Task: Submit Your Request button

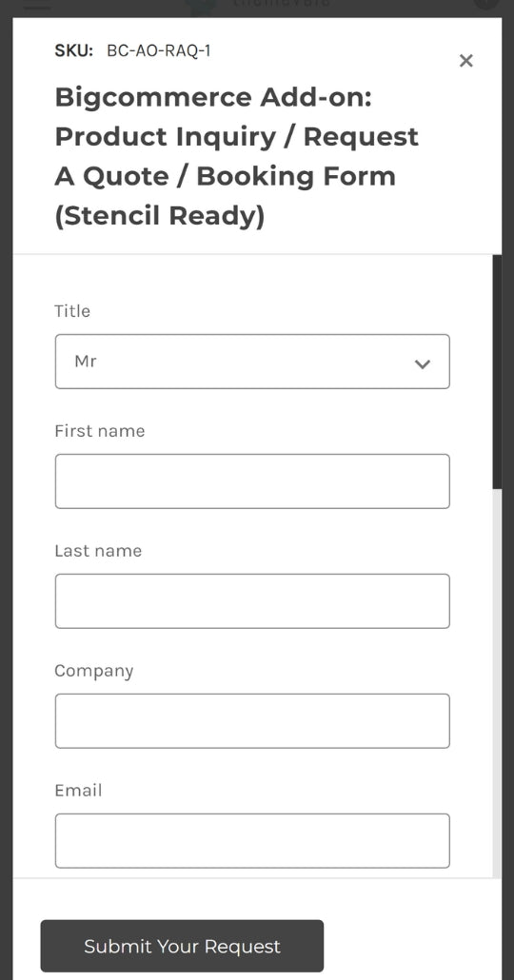Action: tap(182, 946)
